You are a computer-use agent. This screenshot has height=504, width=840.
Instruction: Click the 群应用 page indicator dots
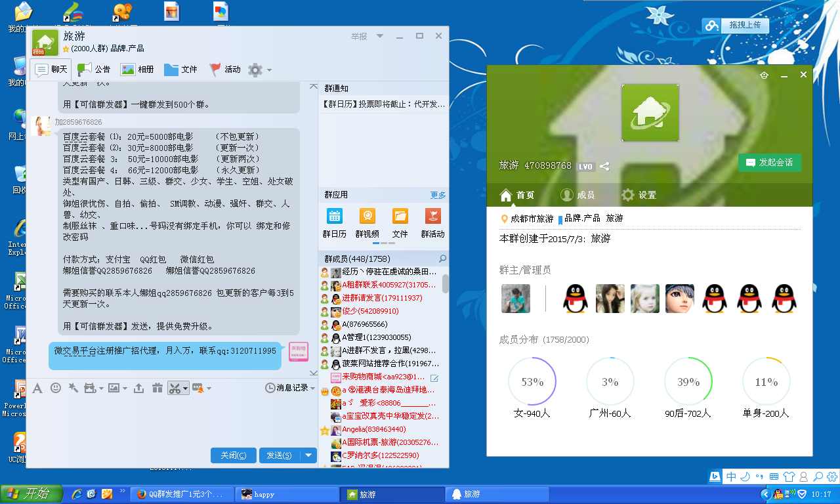coord(384,243)
